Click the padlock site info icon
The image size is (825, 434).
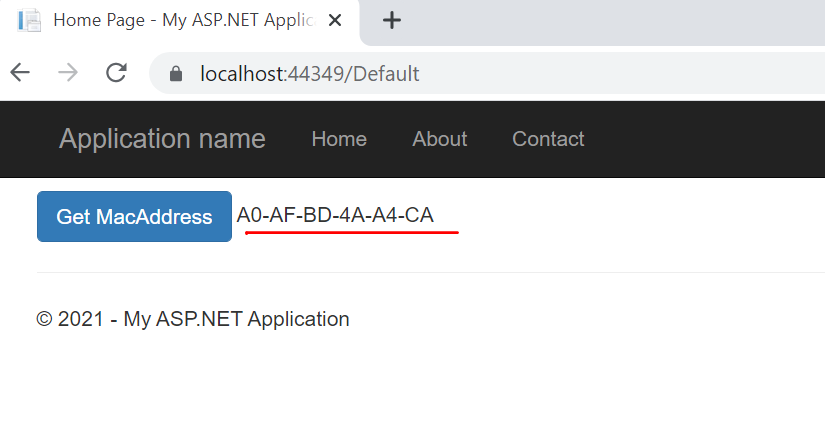176,74
